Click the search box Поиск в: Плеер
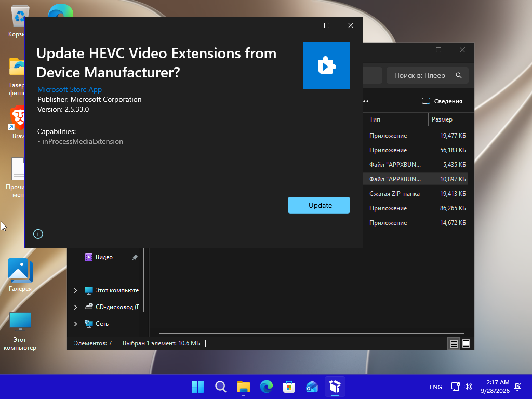Viewport: 532px width, 399px height. pos(428,75)
